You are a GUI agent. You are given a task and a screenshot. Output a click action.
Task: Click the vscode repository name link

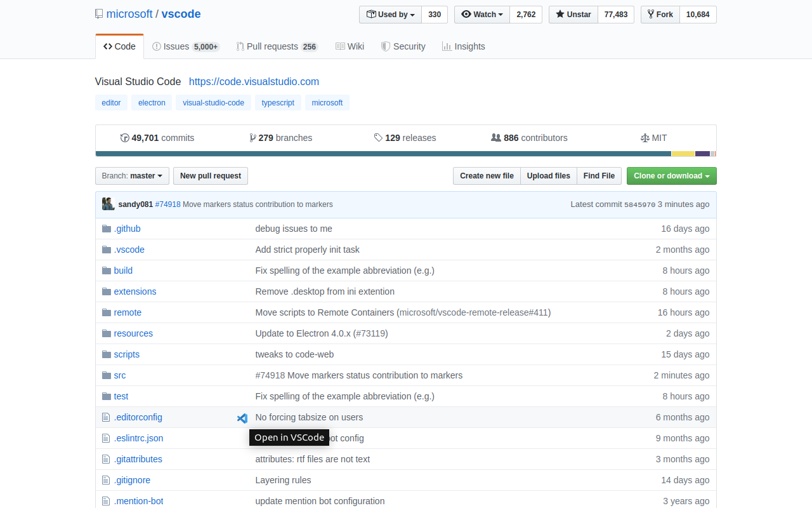point(181,14)
